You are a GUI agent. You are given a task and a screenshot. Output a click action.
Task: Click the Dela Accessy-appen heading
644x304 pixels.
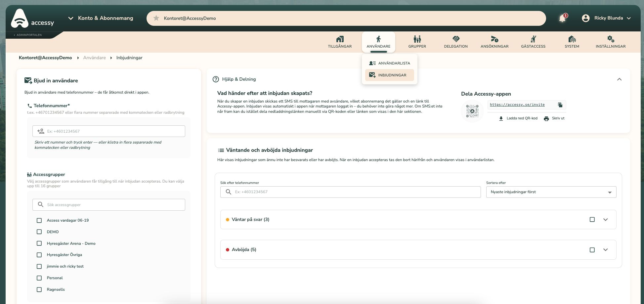click(x=486, y=94)
